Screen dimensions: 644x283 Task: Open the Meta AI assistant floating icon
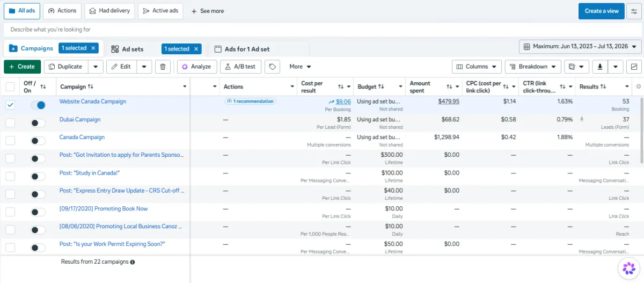627,267
